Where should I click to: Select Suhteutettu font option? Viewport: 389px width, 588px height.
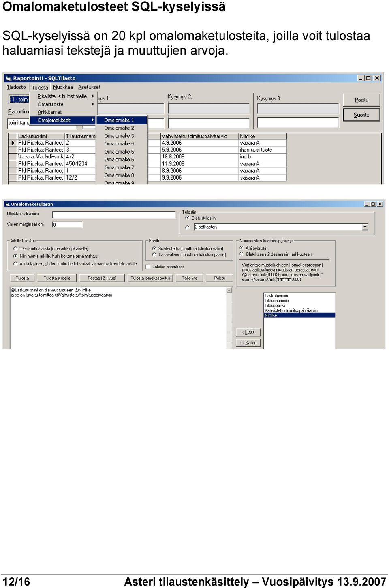coord(154,248)
